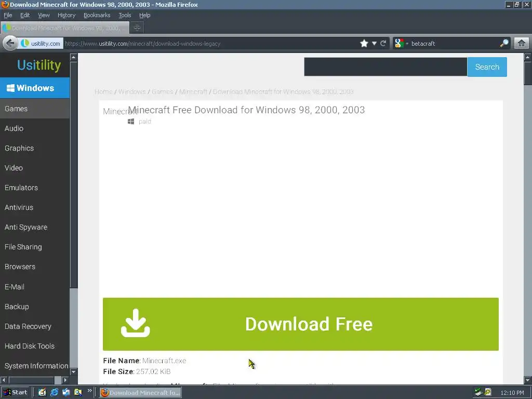Open the Graphics category

coord(35,148)
